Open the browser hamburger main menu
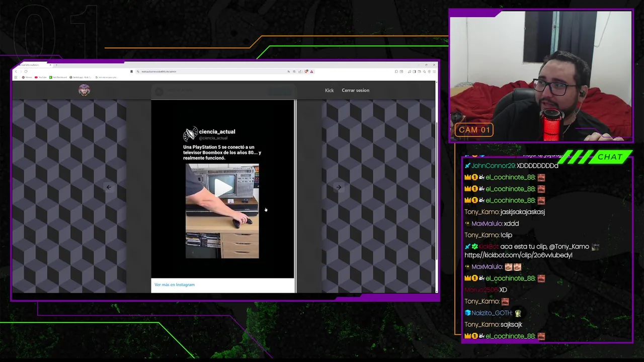This screenshot has width=644, height=362. (434, 71)
